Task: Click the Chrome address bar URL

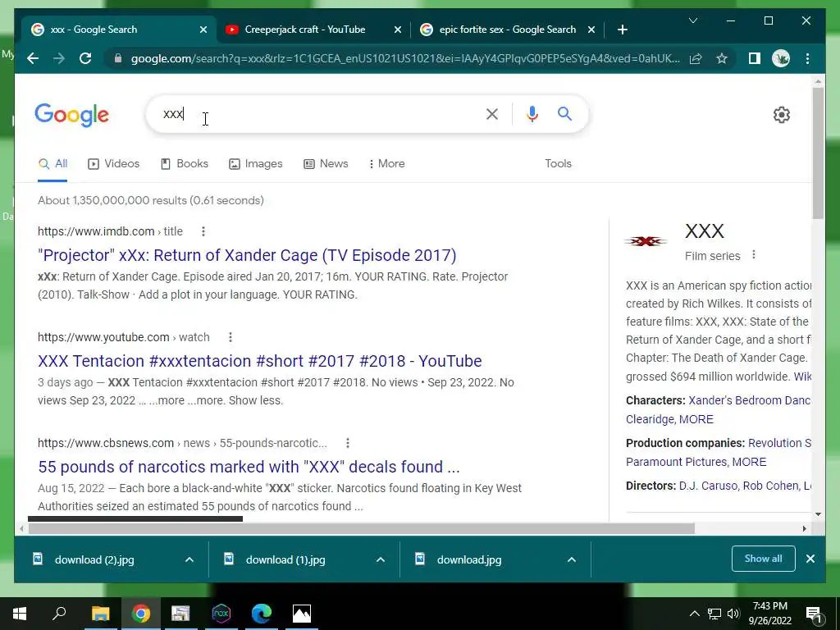Action: coord(405,58)
